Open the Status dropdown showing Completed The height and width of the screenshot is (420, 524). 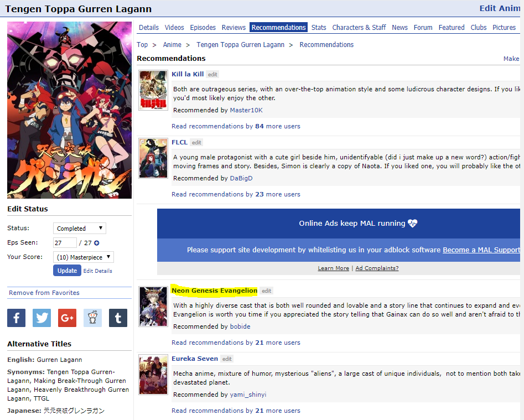[80, 229]
